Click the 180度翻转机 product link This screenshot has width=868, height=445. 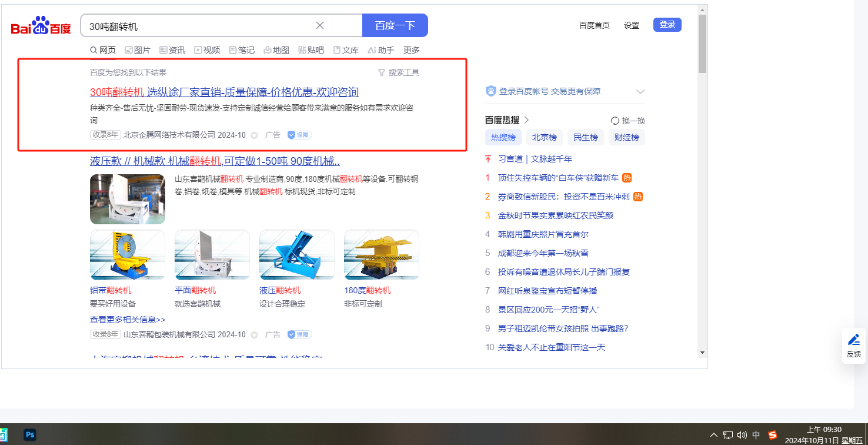click(x=368, y=290)
